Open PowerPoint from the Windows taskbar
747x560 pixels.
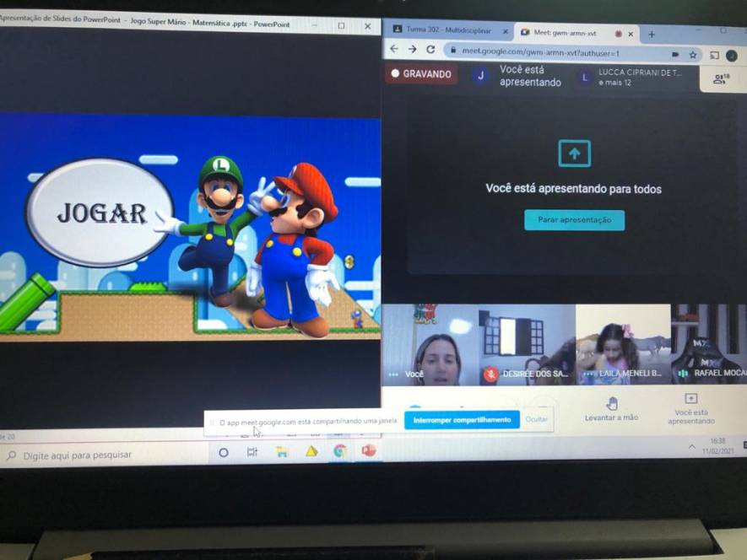click(x=368, y=451)
